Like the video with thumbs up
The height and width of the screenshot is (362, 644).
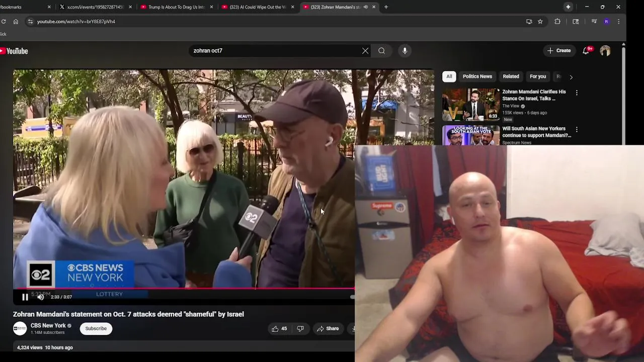(279, 329)
